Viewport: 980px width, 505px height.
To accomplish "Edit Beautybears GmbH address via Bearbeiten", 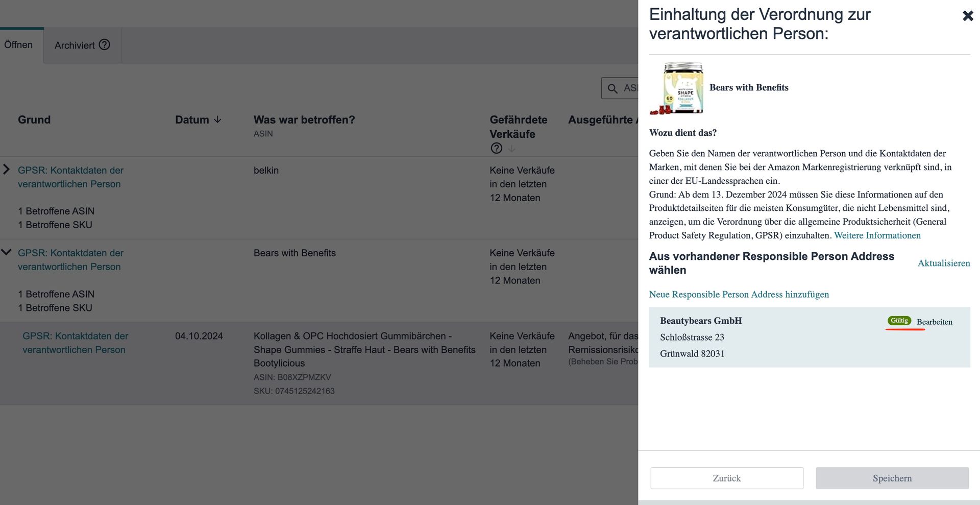I will tap(934, 322).
